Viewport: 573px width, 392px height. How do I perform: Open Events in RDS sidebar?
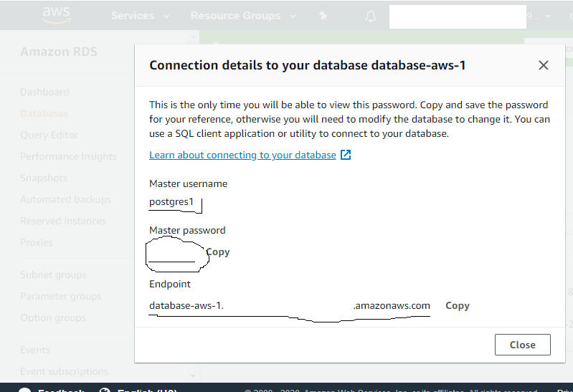35,350
